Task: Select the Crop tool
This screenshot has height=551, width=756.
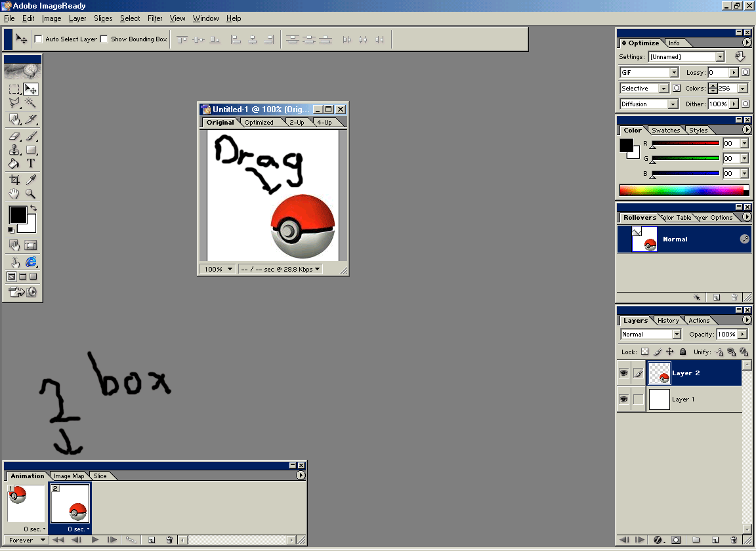Action: (x=14, y=180)
